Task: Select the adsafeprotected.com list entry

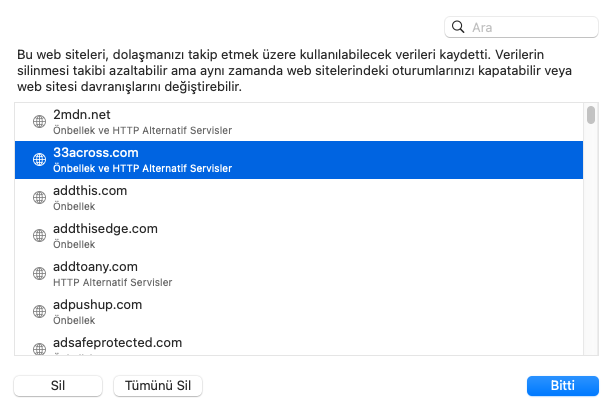Action: (300, 346)
